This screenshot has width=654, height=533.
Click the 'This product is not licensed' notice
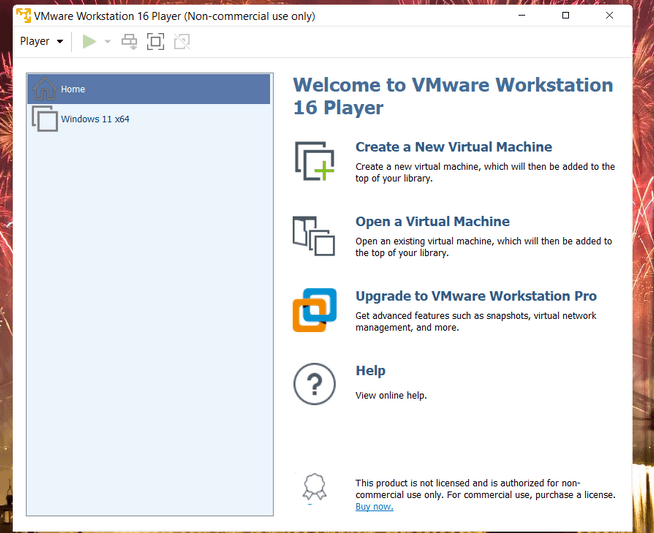(485, 489)
